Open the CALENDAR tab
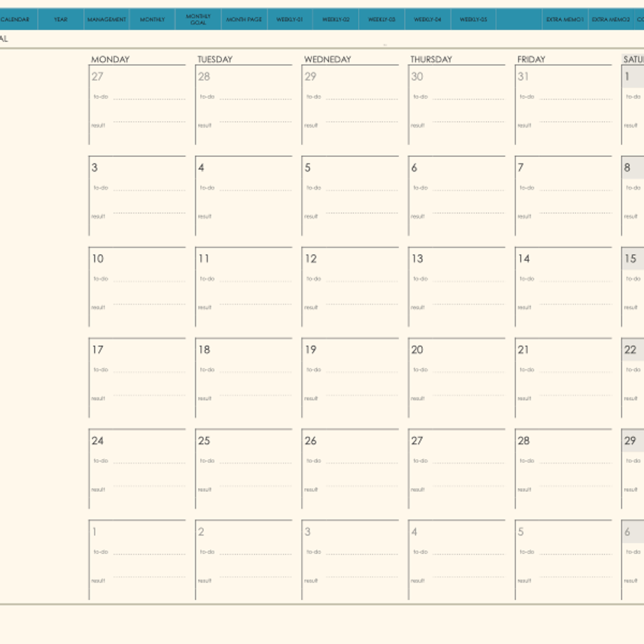644x644 pixels. click(x=17, y=20)
